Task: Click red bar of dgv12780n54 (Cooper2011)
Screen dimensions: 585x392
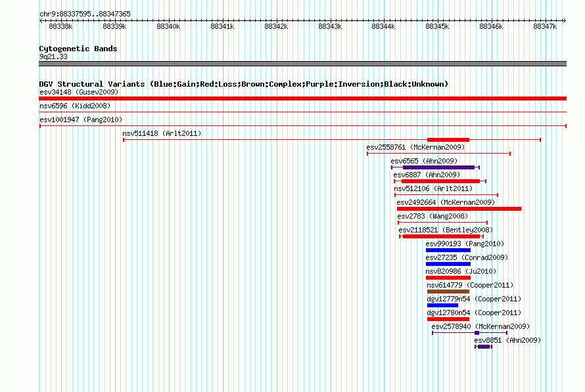Action: 448,319
